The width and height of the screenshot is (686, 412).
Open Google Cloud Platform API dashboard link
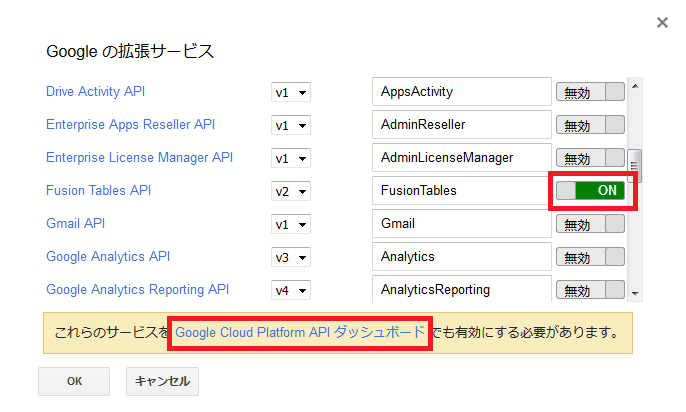pyautogui.click(x=300, y=332)
